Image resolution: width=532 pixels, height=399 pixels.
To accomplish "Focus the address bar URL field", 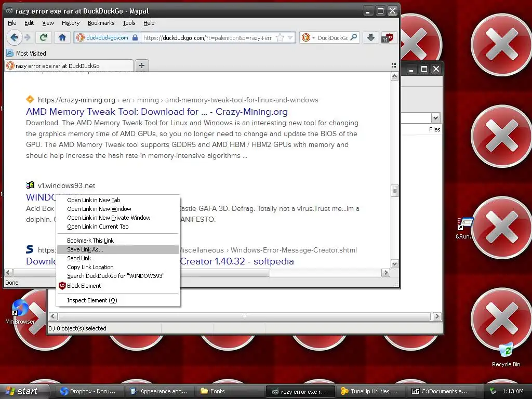I will pos(208,37).
